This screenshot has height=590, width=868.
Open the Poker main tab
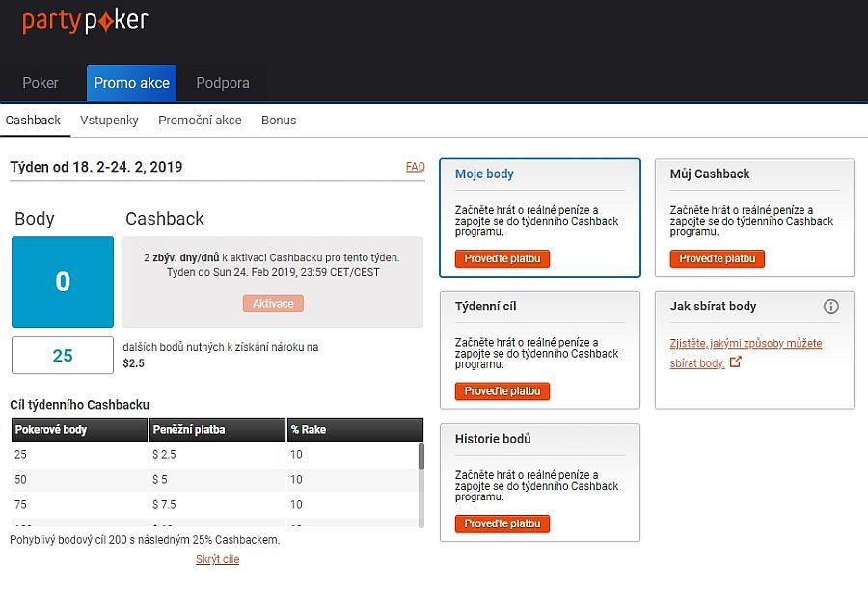(x=41, y=83)
